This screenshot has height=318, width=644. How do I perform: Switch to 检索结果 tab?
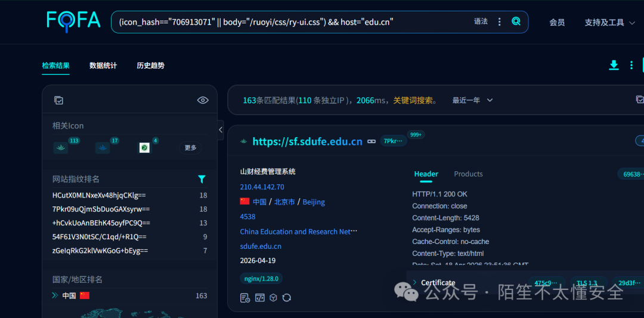click(56, 66)
